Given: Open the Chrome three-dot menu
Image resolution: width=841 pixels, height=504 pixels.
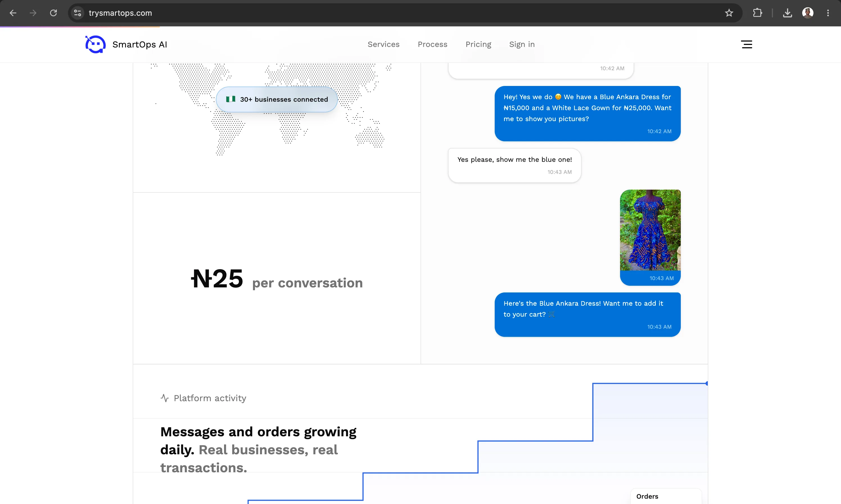Looking at the screenshot, I should [828, 13].
